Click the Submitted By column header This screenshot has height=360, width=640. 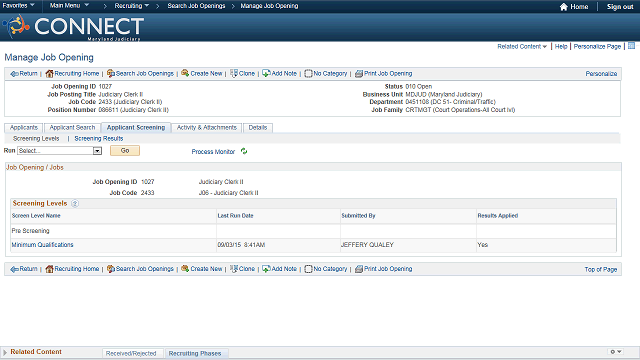[x=358, y=216]
